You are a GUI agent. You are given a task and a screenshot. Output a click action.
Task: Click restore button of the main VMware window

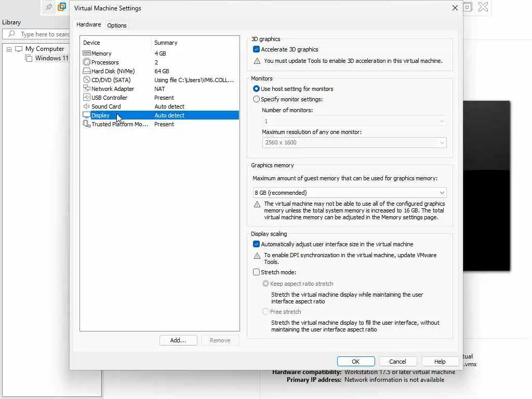click(468, 7)
